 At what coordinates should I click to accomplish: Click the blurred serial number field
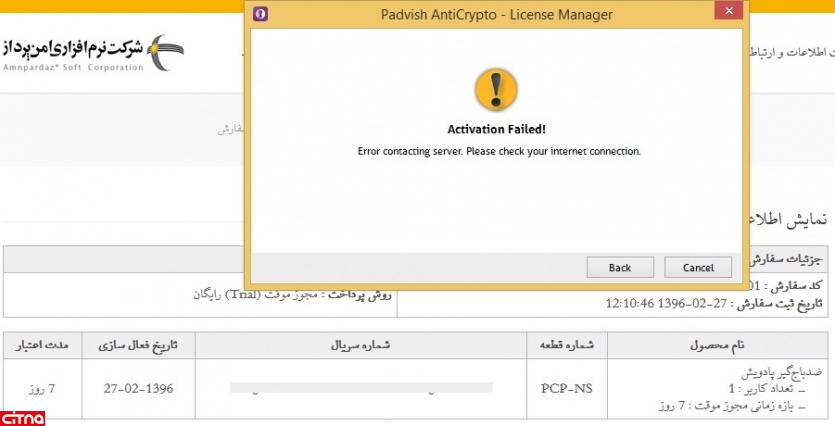point(361,388)
